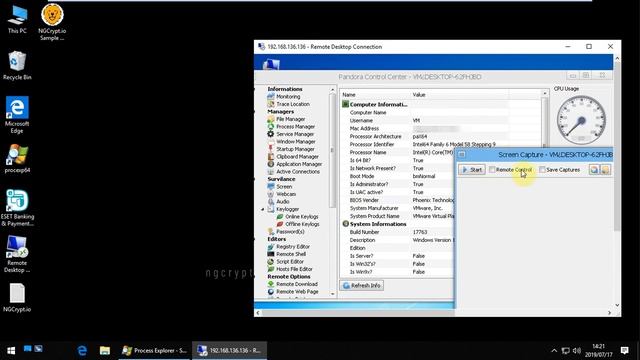Select the Build Number row
The image size is (640, 360).
click(x=397, y=232)
